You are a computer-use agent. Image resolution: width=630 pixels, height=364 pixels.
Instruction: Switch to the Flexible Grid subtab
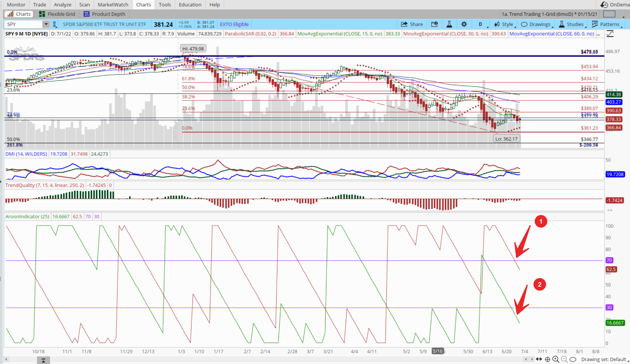click(57, 14)
